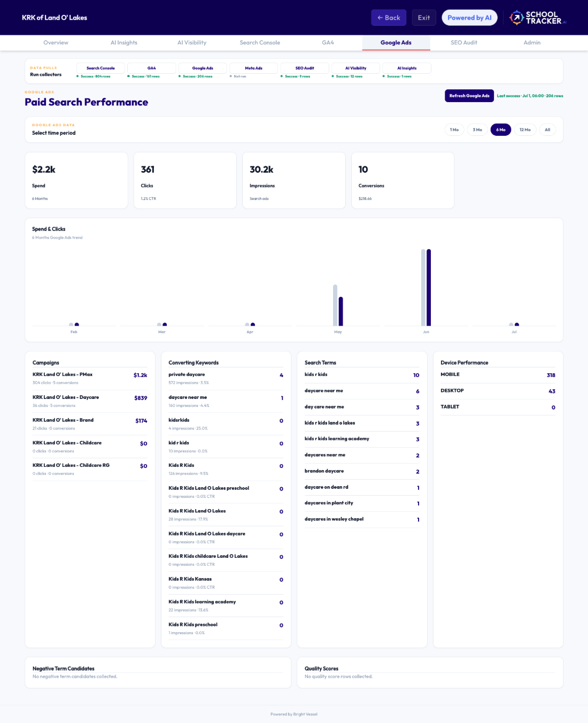Run the AI Visibility collector
Image resolution: width=588 pixels, height=723 pixels.
(356, 68)
